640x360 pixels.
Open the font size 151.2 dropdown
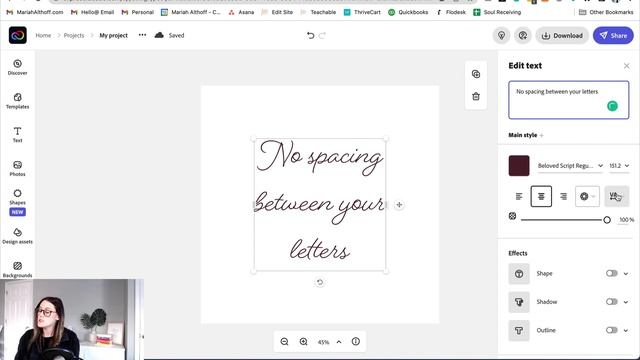[x=619, y=166]
